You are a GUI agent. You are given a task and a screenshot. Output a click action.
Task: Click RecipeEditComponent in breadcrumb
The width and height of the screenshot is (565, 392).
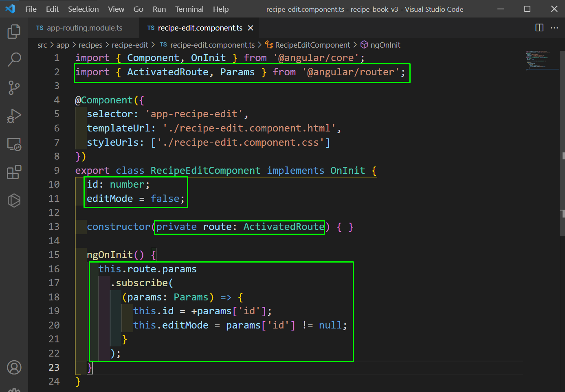pyautogui.click(x=312, y=45)
